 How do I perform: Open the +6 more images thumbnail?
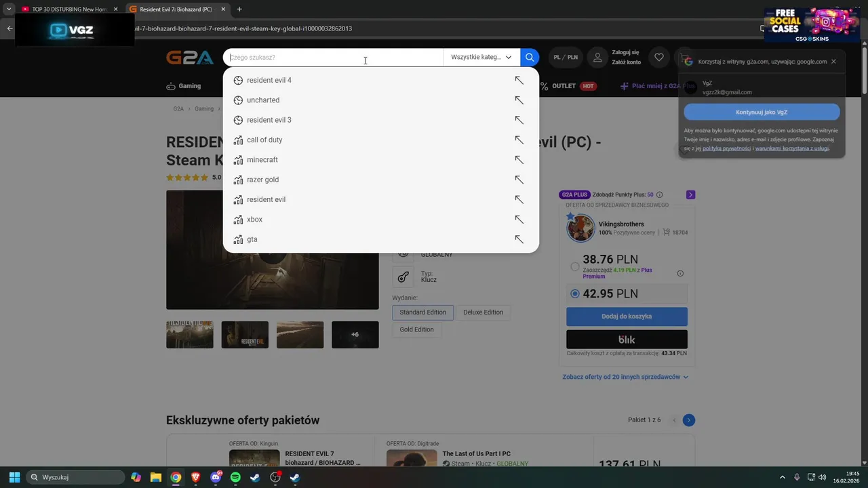pyautogui.click(x=355, y=335)
